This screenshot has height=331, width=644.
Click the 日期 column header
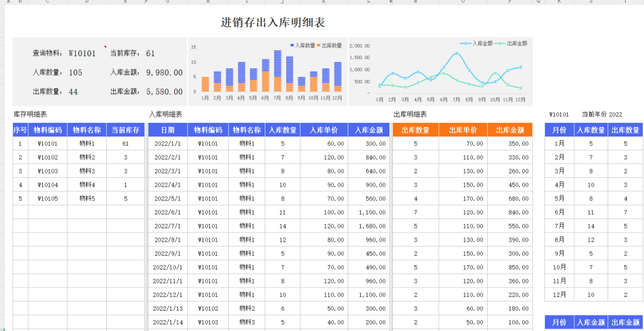pyautogui.click(x=168, y=130)
